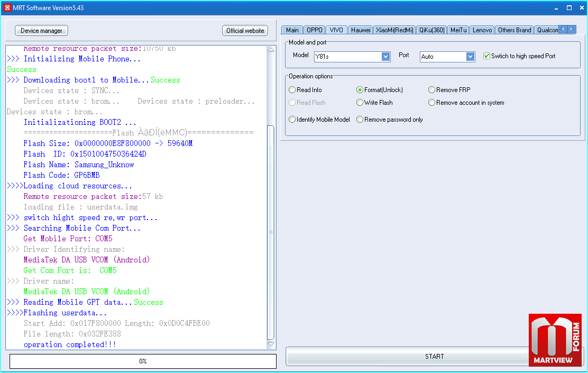Click 'operation completed!!!' log line

tap(70, 344)
